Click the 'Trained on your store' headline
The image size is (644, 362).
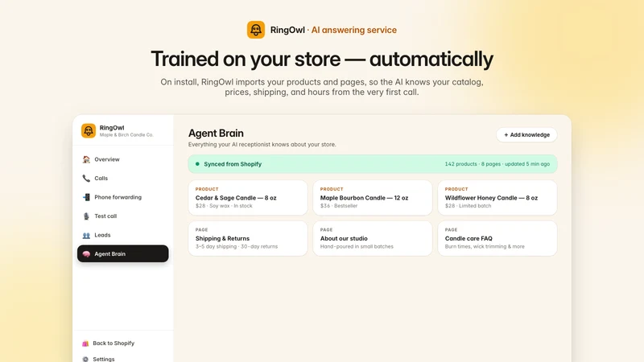pos(322,59)
